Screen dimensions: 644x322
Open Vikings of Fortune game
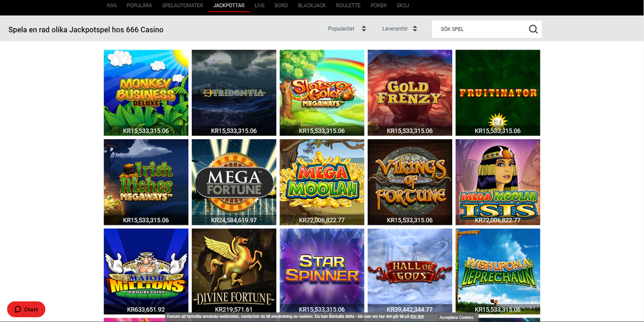point(410,182)
